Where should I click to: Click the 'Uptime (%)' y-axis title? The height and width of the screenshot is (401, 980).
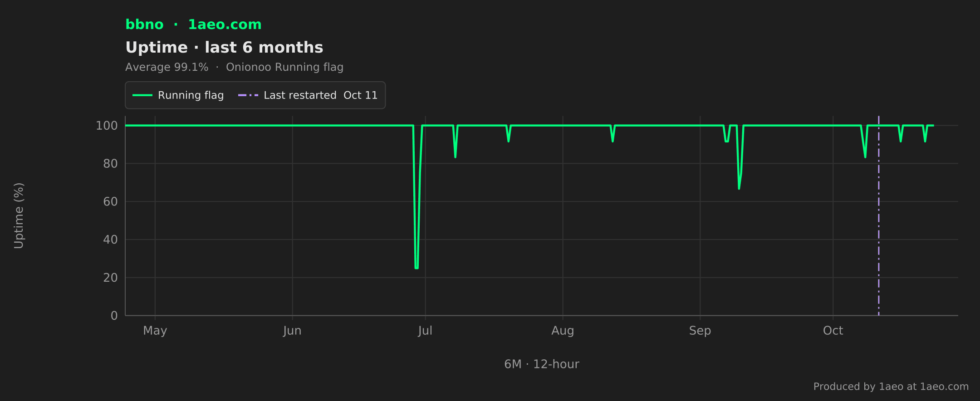point(19,215)
